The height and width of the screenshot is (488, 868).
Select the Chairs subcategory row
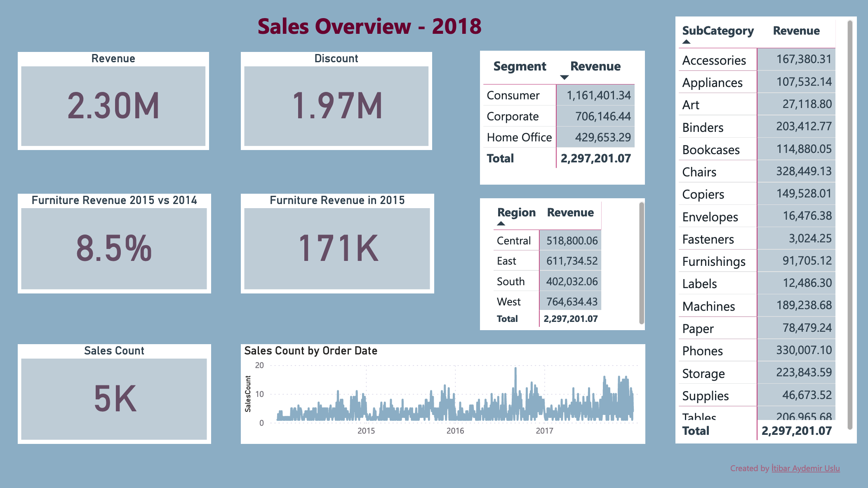tap(699, 172)
